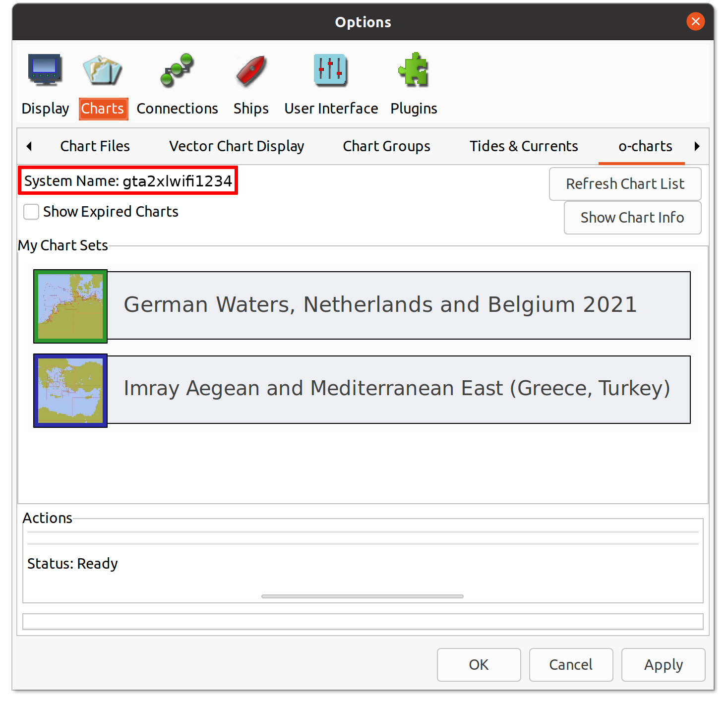This screenshot has height=704, width=728.
Task: Click German Waters chart set thumbnail
Action: tap(70, 306)
